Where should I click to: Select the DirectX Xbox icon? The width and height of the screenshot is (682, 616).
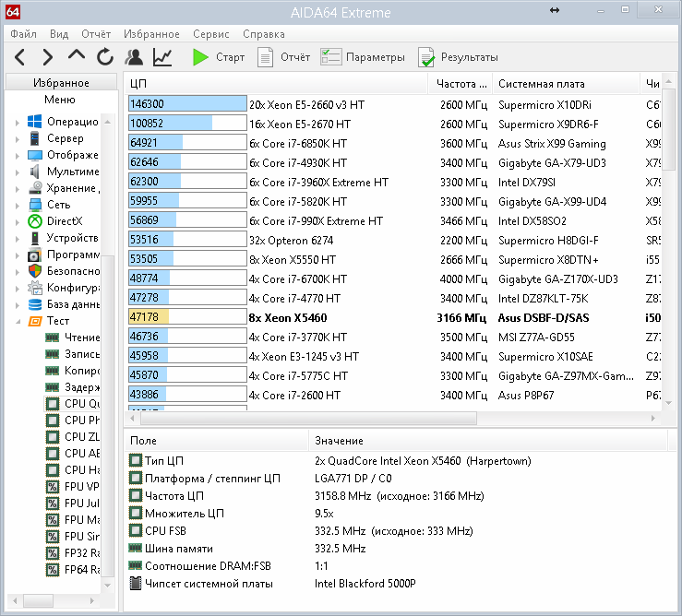click(35, 221)
